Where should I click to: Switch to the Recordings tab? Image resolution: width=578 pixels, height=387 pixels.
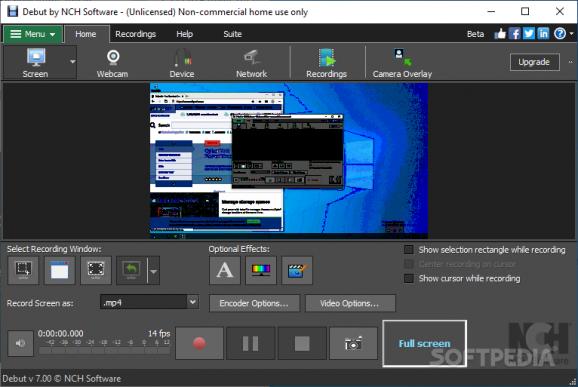[x=136, y=34]
